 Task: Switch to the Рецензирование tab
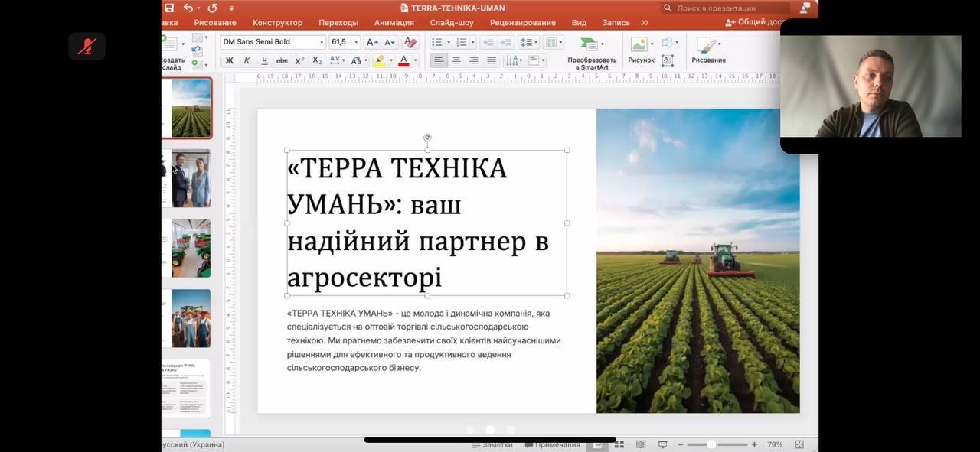(x=523, y=23)
